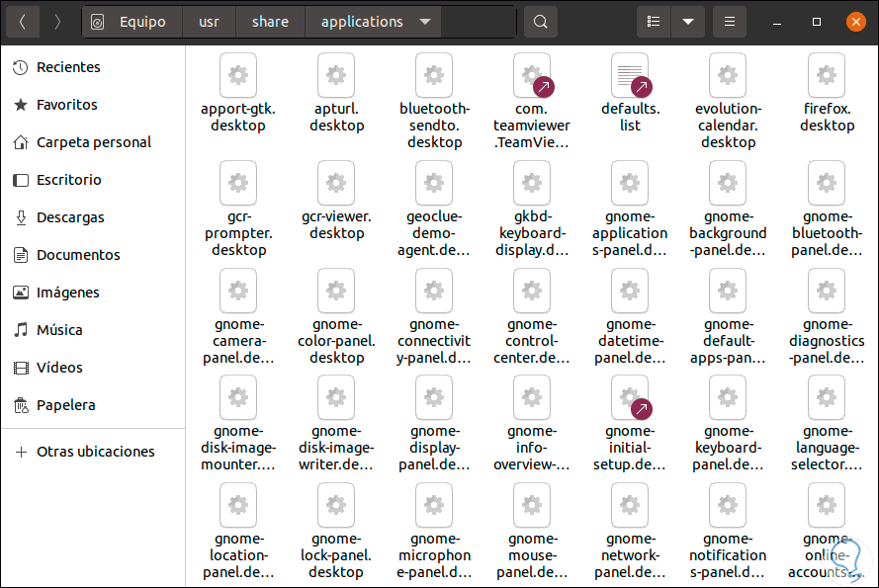This screenshot has height=588, width=879.
Task: Open the hamburger menu
Action: [x=729, y=20]
